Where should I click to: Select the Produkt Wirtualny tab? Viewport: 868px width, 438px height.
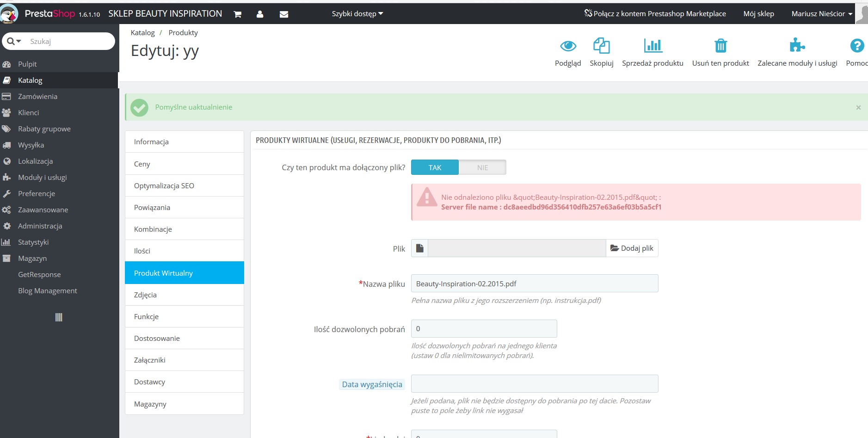pyautogui.click(x=185, y=273)
